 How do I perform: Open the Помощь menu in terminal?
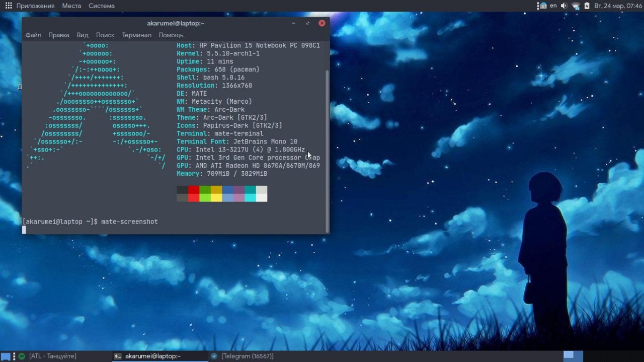[x=171, y=35]
